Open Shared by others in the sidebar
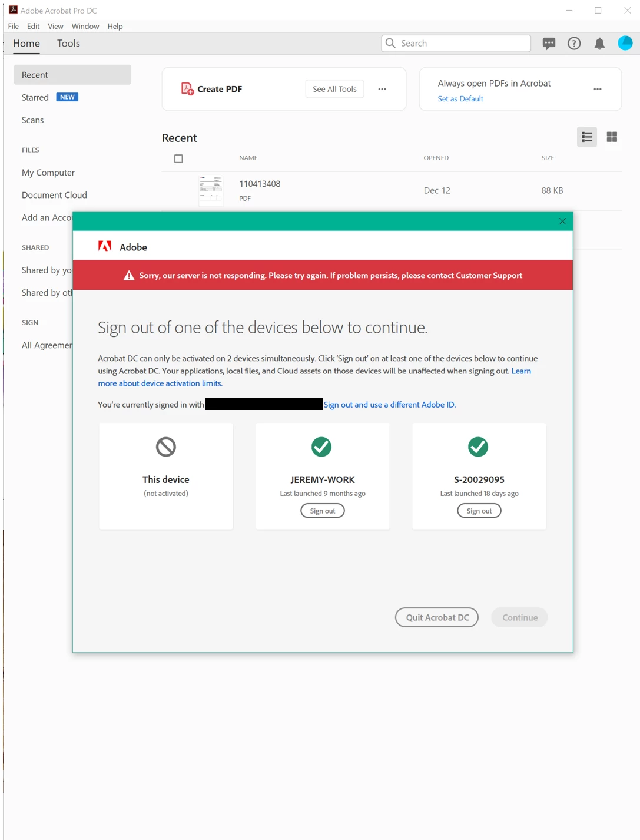The height and width of the screenshot is (840, 640). pos(47,292)
